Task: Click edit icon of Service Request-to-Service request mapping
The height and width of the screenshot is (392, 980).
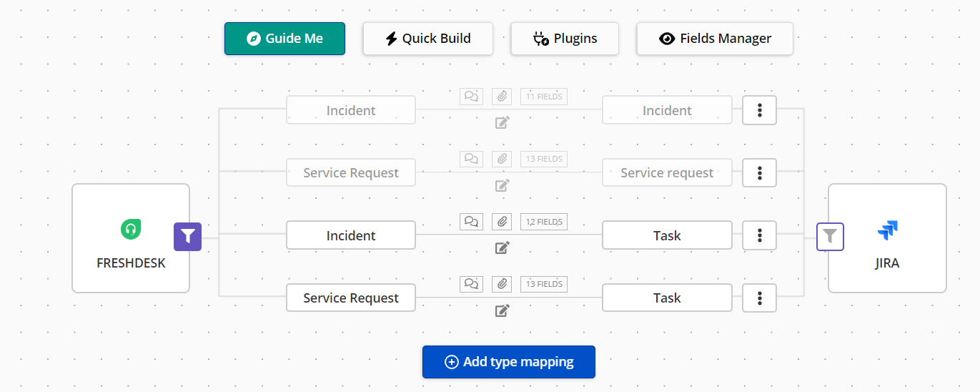Action: point(503,185)
